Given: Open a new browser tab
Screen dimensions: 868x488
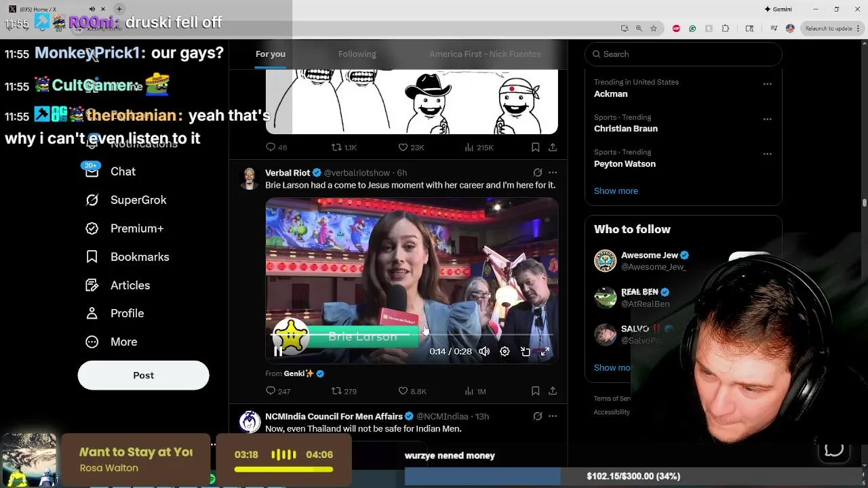Looking at the screenshot, I should [x=119, y=9].
